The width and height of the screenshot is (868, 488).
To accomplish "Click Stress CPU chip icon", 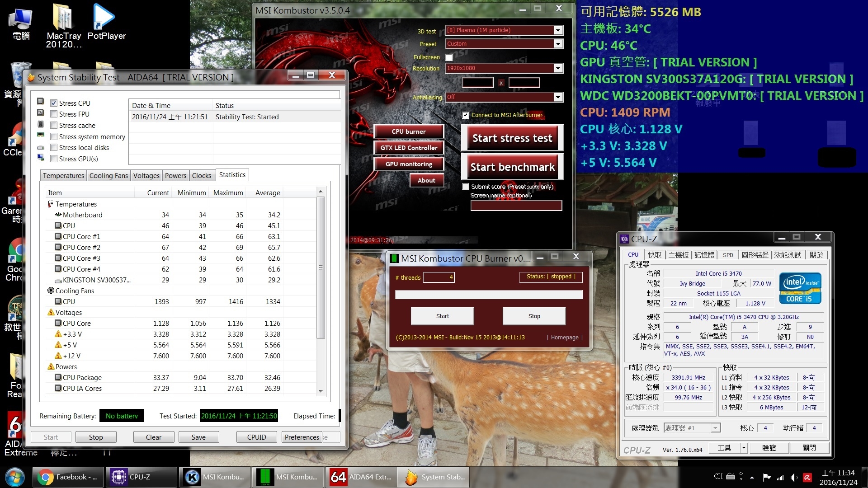I will tap(41, 101).
